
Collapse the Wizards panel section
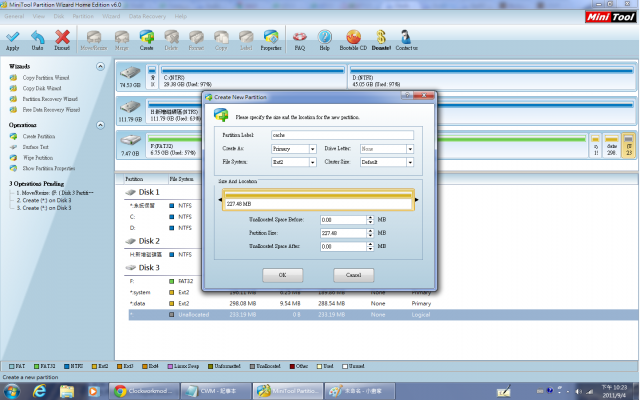click(x=100, y=66)
